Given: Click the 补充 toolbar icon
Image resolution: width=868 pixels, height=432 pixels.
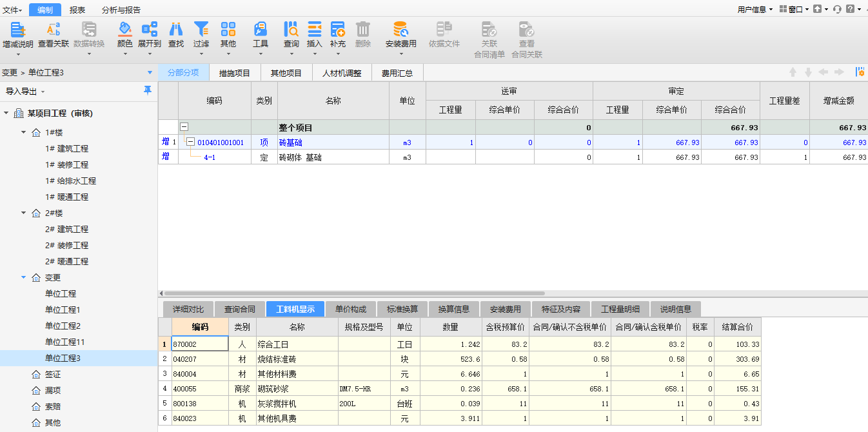Looking at the screenshot, I should 337,30.
